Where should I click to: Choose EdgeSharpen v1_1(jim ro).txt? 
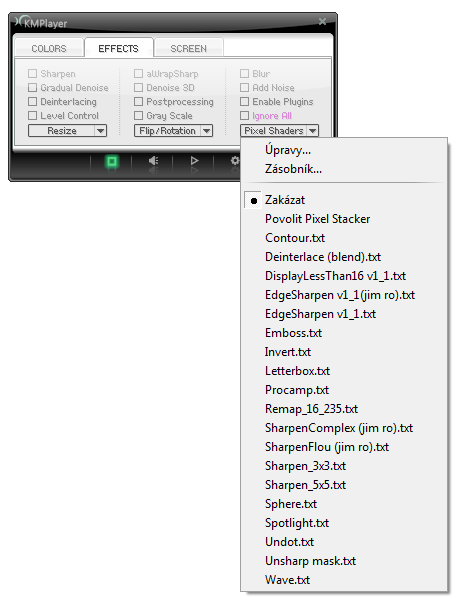(x=344, y=295)
